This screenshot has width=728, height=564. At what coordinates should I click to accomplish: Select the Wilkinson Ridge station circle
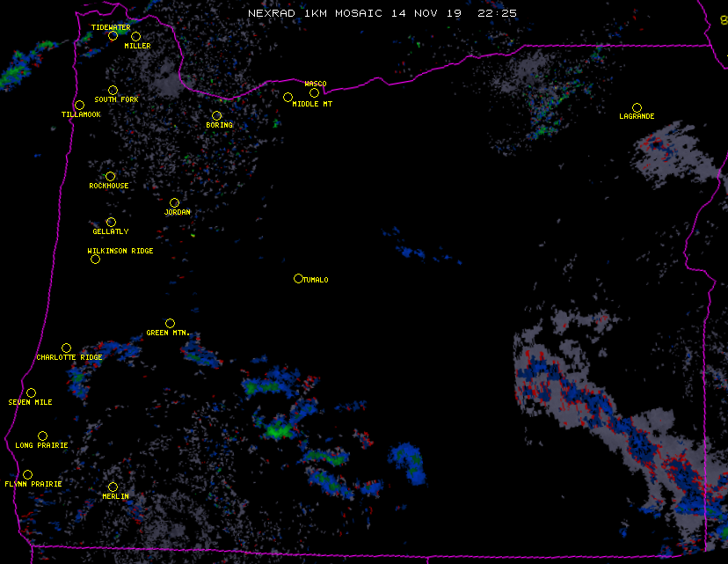pos(95,259)
